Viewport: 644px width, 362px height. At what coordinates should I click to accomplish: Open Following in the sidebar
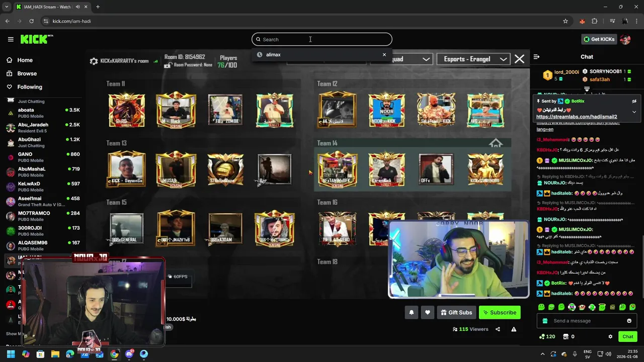pyautogui.click(x=24, y=87)
